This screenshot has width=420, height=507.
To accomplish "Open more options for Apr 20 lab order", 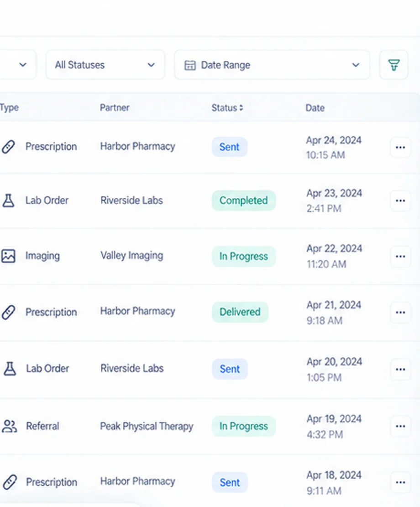I will (400, 369).
